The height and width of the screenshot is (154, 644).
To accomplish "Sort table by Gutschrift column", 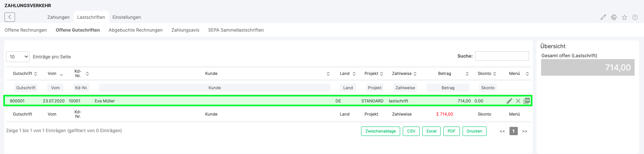I will point(25,73).
